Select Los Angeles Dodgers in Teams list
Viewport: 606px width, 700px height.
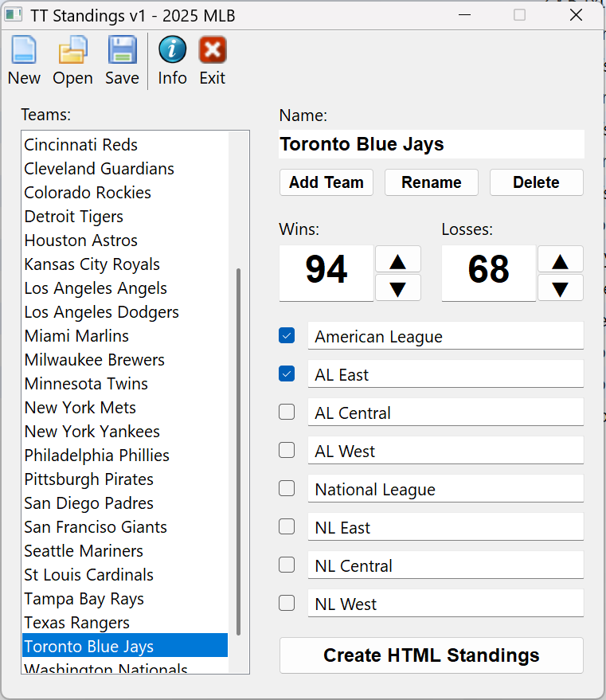[125, 312]
